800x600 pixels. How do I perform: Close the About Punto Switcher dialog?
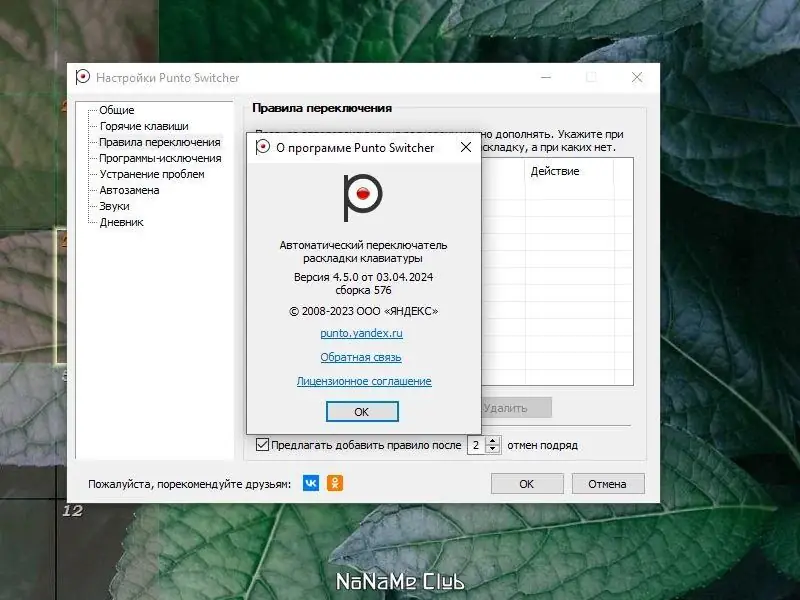coord(465,147)
